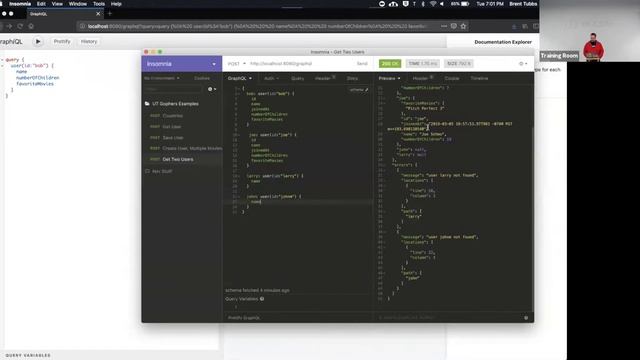Switch to the Docs tab in the request pane
The width and height of the screenshot is (640, 360).
point(352,78)
